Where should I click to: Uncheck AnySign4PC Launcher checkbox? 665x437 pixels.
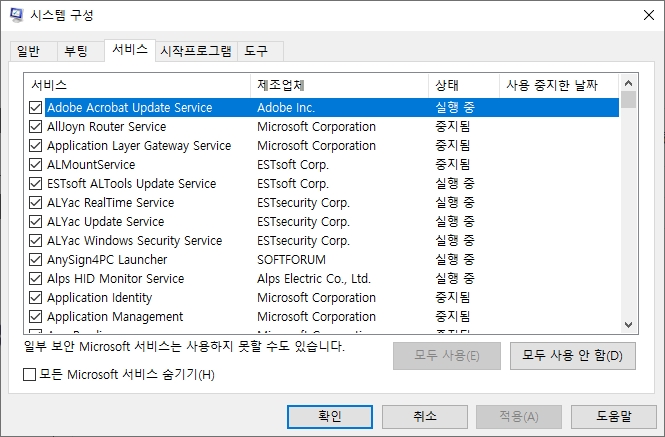click(36, 259)
